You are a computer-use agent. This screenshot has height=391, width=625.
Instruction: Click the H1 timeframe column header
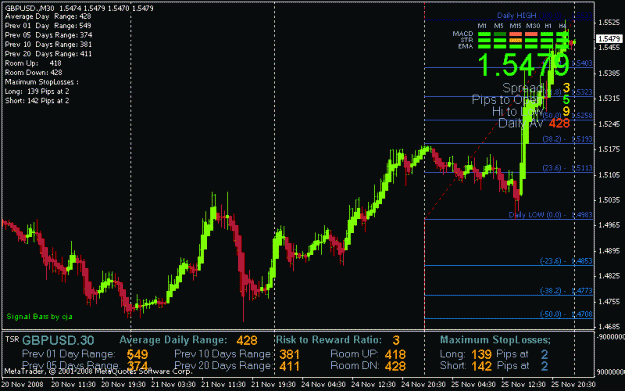pos(548,26)
